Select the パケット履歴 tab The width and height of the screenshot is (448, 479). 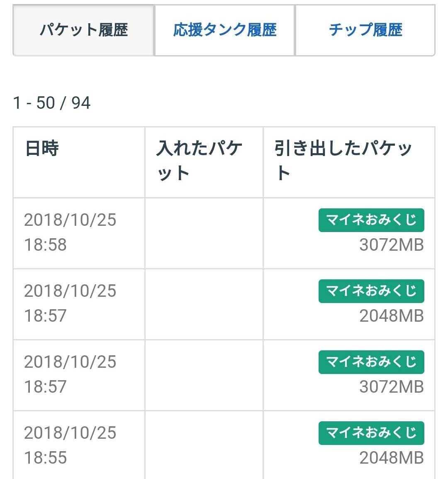point(84,30)
